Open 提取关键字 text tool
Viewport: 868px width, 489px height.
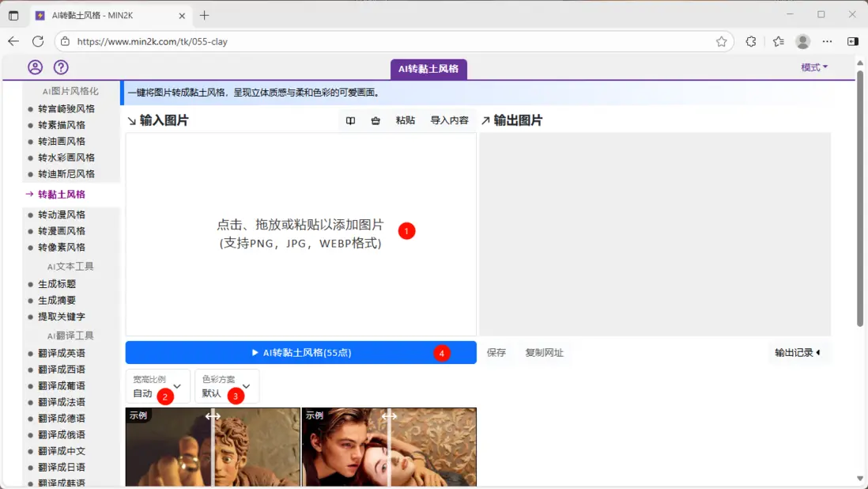pos(62,317)
